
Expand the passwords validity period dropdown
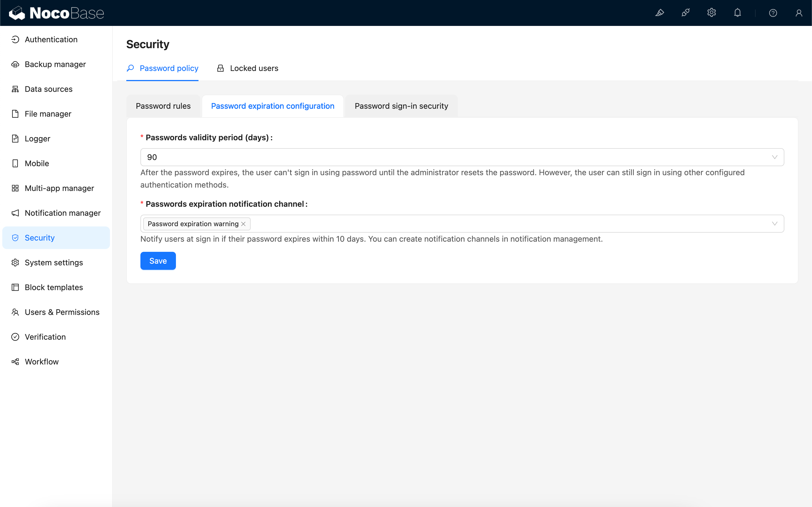[775, 157]
